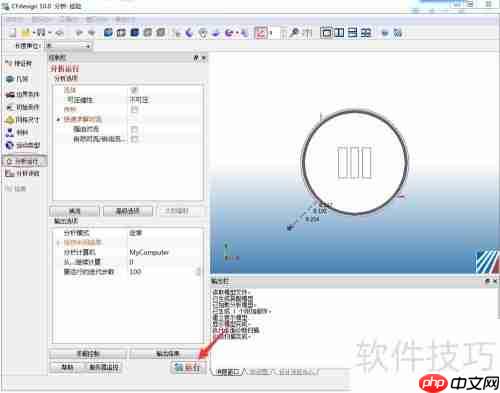
Task: Open 网格尺寸 mesh size task in sidebar
Action: pos(23,119)
